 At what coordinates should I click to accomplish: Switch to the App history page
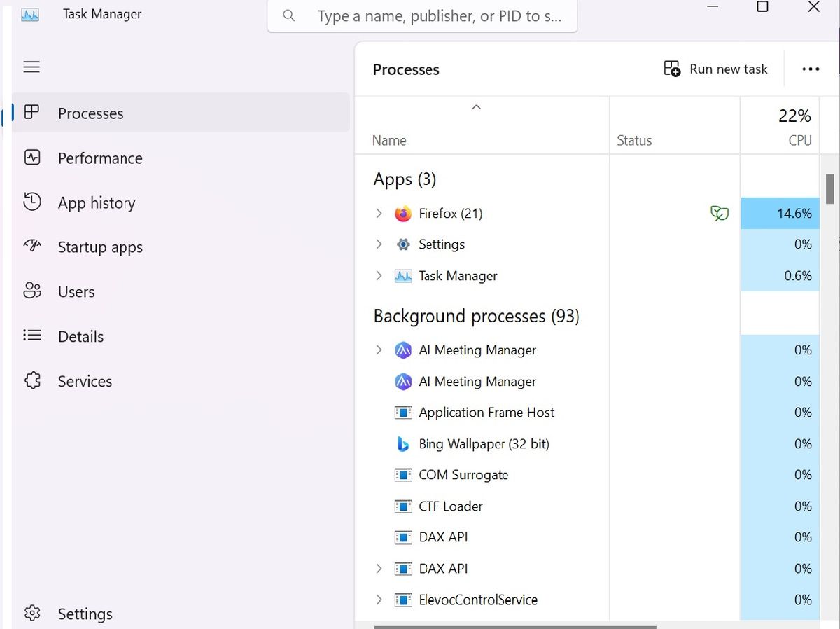click(97, 203)
